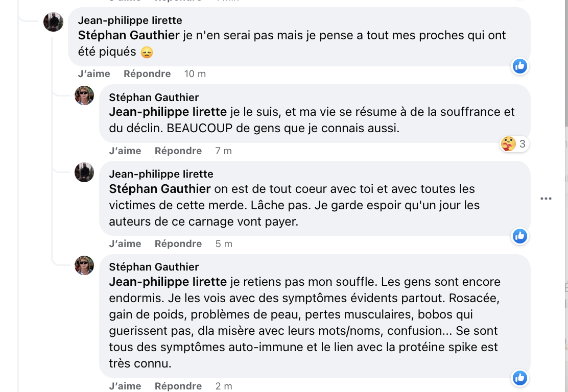
Task: Click Répondre under the 2 m comment
Action: point(178,386)
